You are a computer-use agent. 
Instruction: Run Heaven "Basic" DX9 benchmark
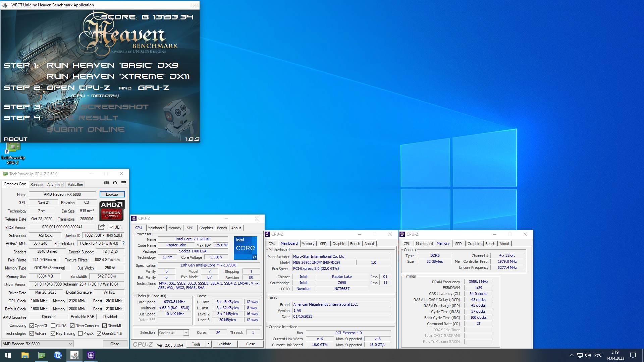coord(112,65)
